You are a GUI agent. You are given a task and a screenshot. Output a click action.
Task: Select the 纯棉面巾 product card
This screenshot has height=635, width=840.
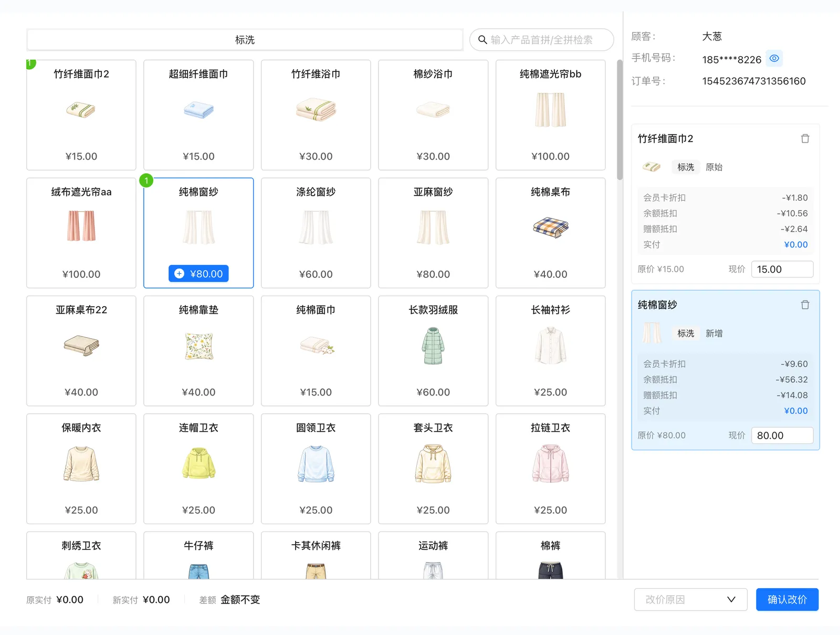pos(316,351)
